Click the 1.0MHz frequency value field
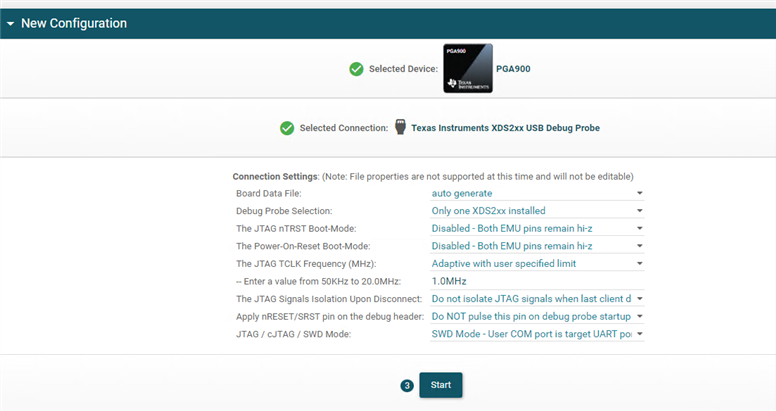 click(537, 281)
